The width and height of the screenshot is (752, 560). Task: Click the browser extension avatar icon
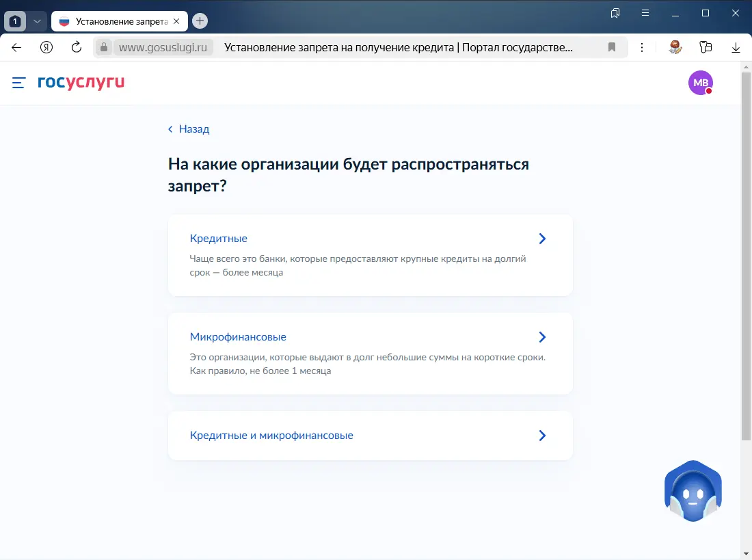point(675,47)
